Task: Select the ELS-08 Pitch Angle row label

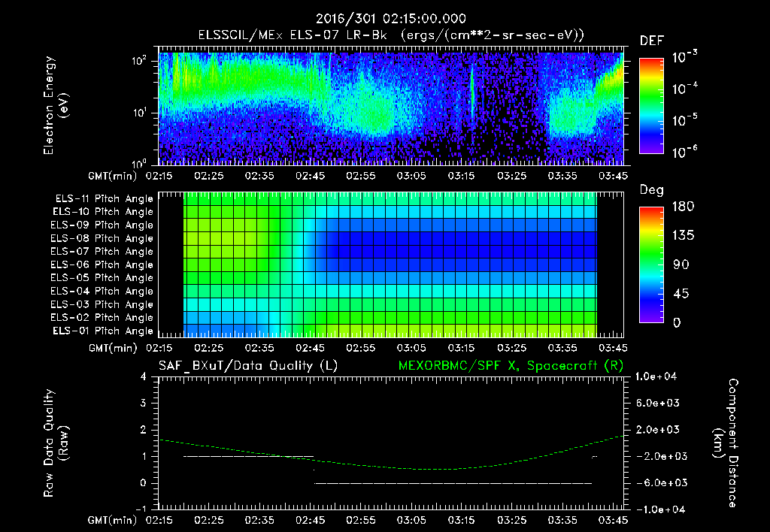Action: coord(102,238)
